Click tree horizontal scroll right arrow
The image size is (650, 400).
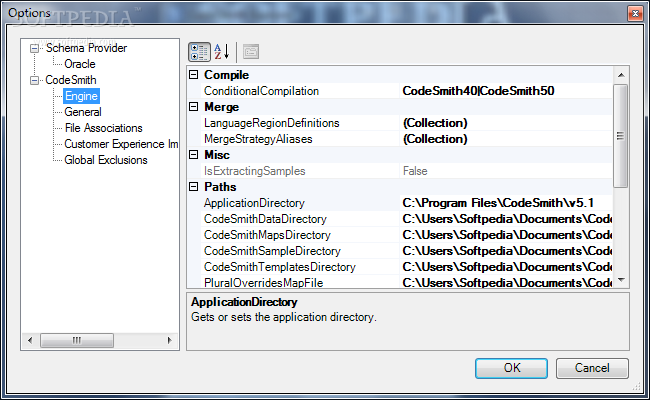click(x=170, y=340)
